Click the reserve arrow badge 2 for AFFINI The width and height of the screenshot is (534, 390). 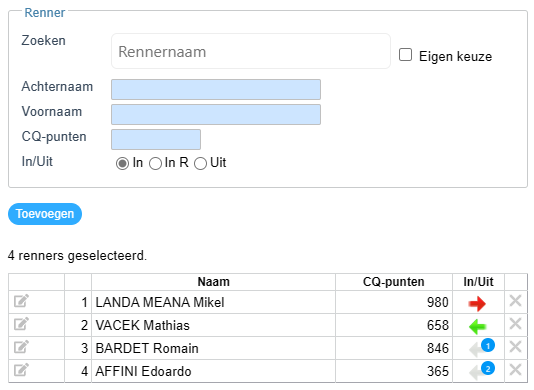click(x=482, y=371)
